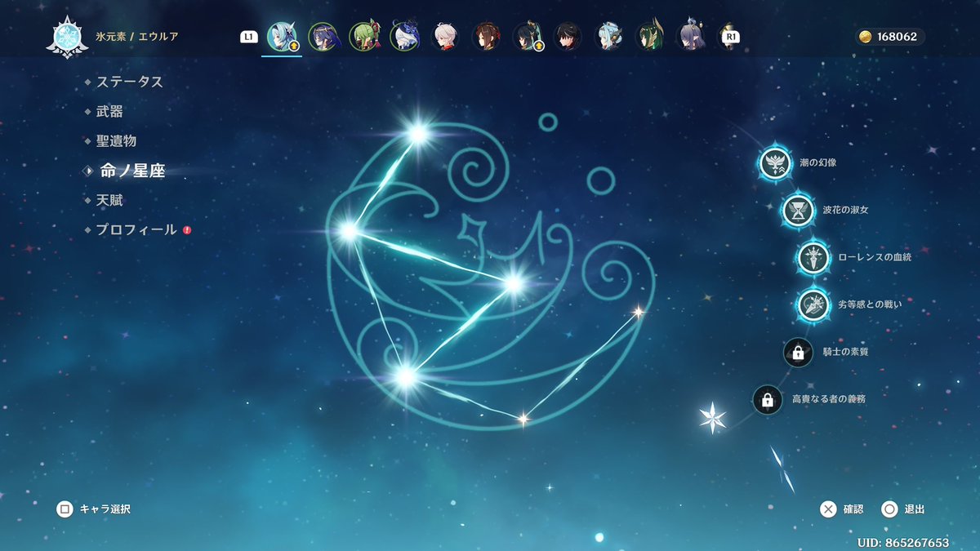Click the topmost bright constellation star
This screenshot has height=551, width=980.
(x=418, y=133)
